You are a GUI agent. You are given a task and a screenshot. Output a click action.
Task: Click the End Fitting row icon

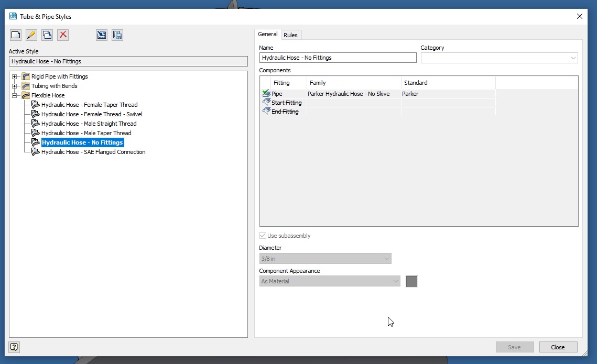pyautogui.click(x=266, y=111)
